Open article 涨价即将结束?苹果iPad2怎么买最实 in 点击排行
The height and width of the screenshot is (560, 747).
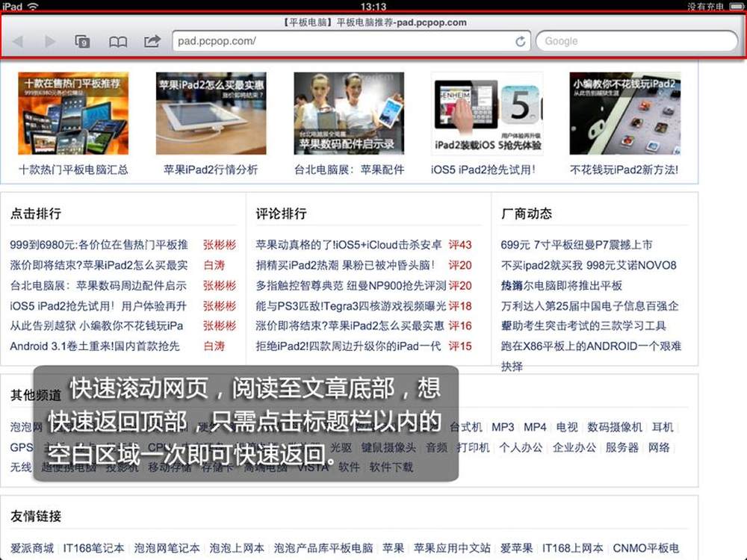click(x=99, y=265)
